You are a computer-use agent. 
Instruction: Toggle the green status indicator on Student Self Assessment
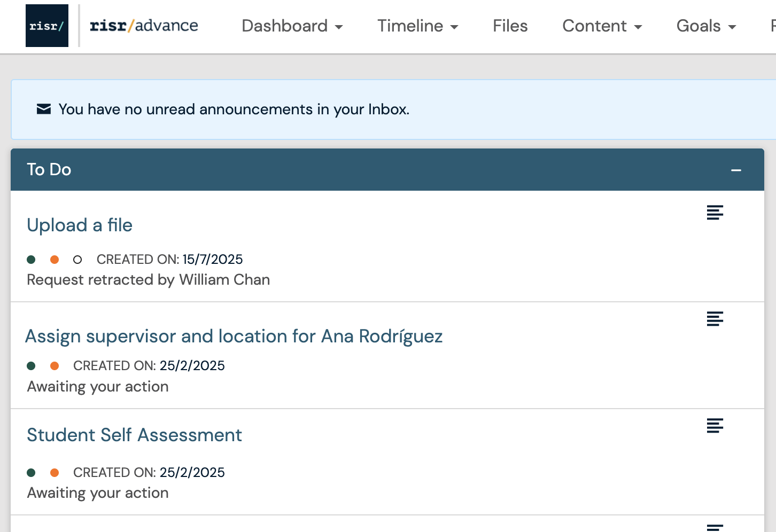pyautogui.click(x=30, y=472)
